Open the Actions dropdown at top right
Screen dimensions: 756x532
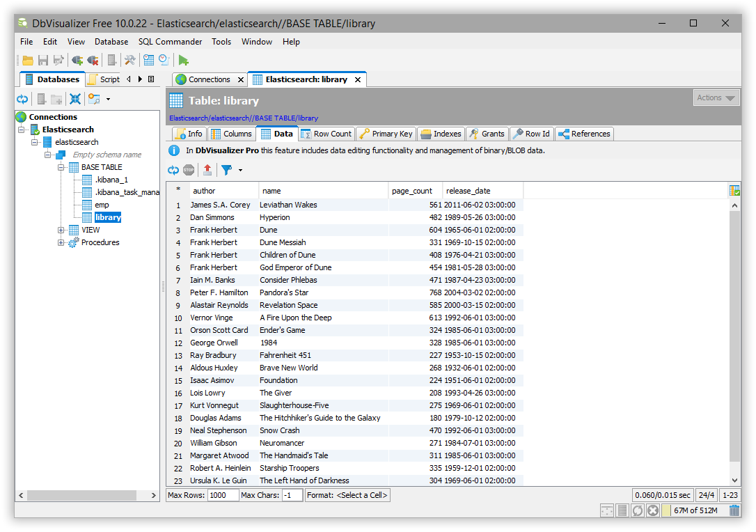(x=716, y=97)
